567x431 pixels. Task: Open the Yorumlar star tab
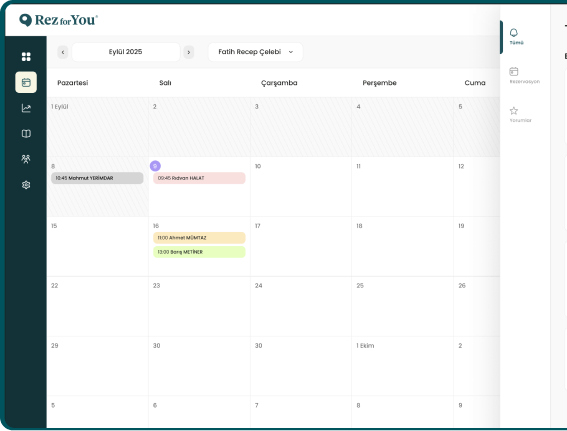click(520, 114)
